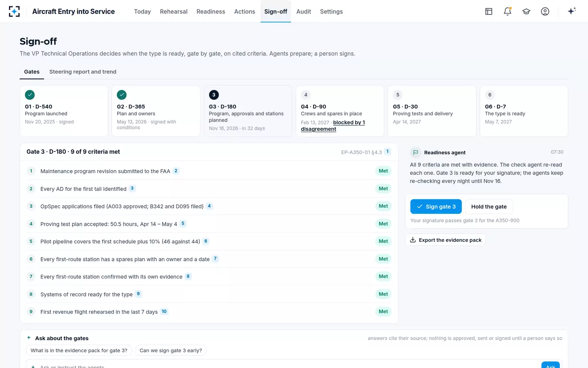The width and height of the screenshot is (588, 368).
Task: Select the G5 · D-30 gate card
Action: tap(432, 111)
